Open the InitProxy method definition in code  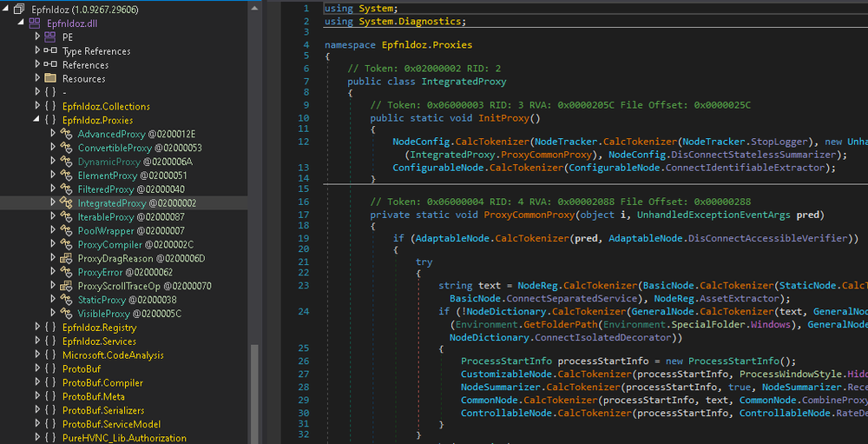[504, 118]
